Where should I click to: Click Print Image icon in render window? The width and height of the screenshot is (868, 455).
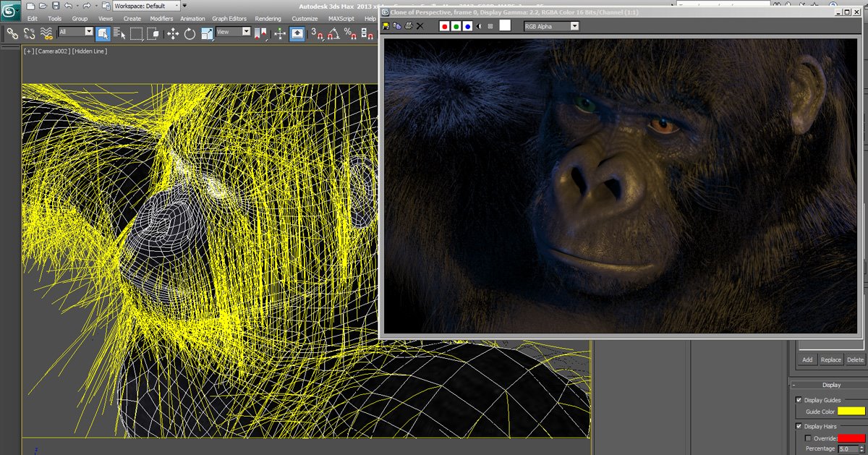click(409, 26)
